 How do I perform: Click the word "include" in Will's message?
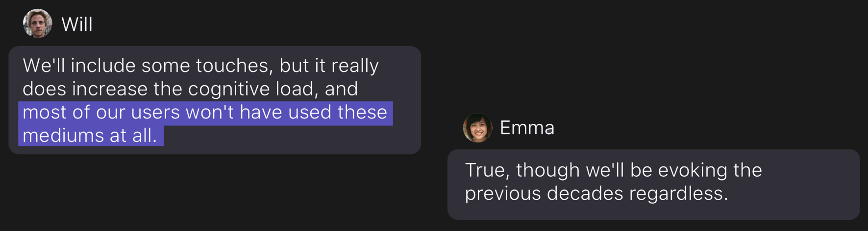coord(103,66)
